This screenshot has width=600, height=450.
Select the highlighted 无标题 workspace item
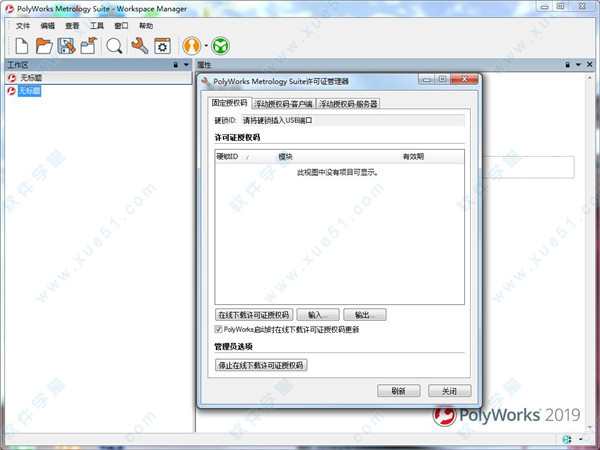[29, 91]
